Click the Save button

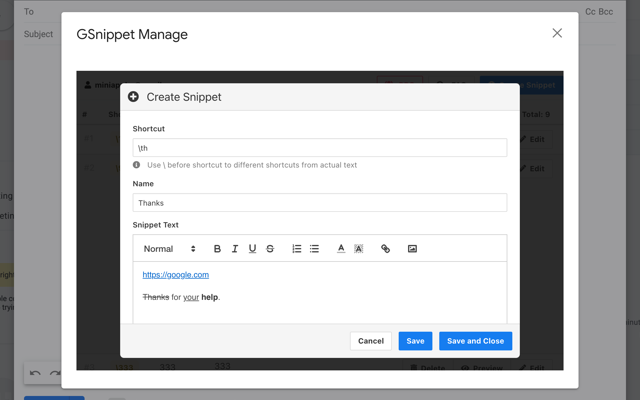415,341
